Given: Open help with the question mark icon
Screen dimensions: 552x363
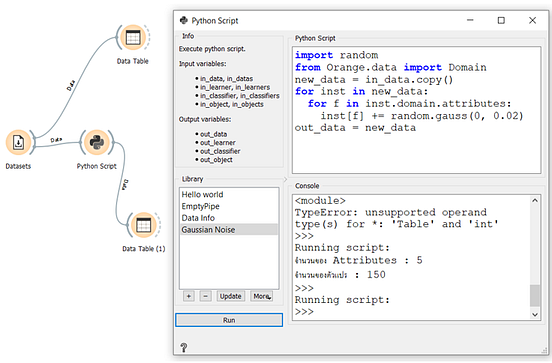Looking at the screenshot, I should point(184,348).
